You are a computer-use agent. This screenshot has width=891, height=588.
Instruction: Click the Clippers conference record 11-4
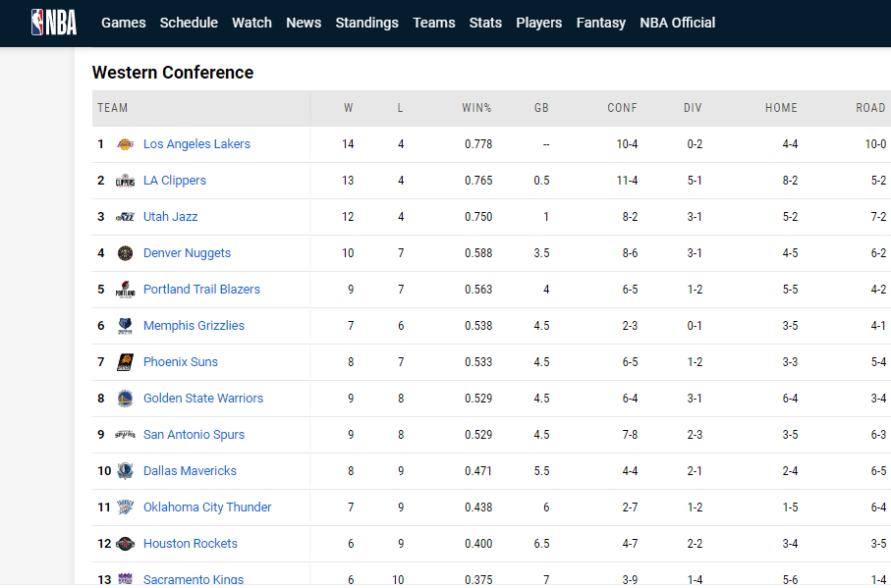pyautogui.click(x=627, y=181)
